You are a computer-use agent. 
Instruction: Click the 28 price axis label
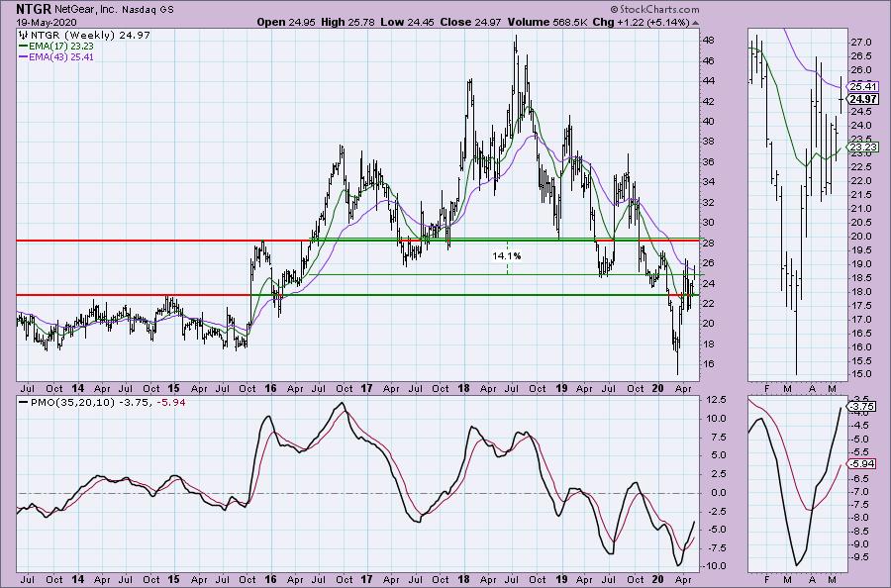(x=708, y=244)
